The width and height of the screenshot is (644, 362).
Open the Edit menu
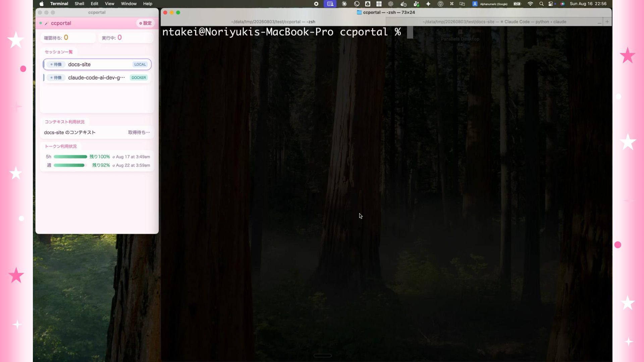click(x=95, y=4)
